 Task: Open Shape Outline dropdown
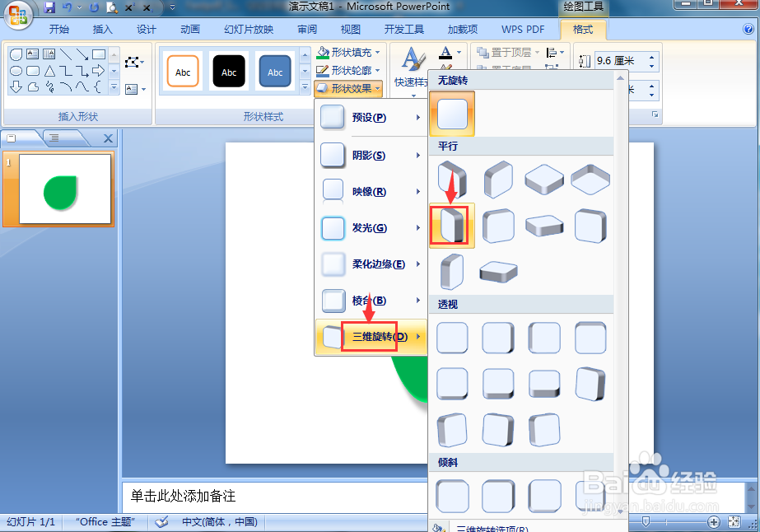348,70
